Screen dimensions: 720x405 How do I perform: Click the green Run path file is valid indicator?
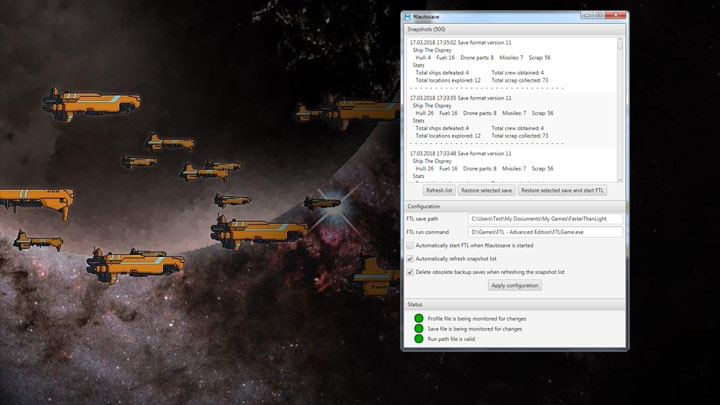point(419,339)
